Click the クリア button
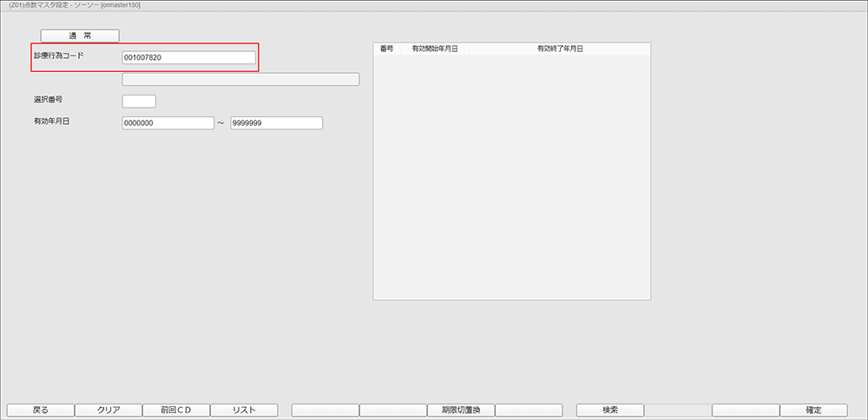Image resolution: width=868 pixels, height=420 pixels. click(x=108, y=410)
